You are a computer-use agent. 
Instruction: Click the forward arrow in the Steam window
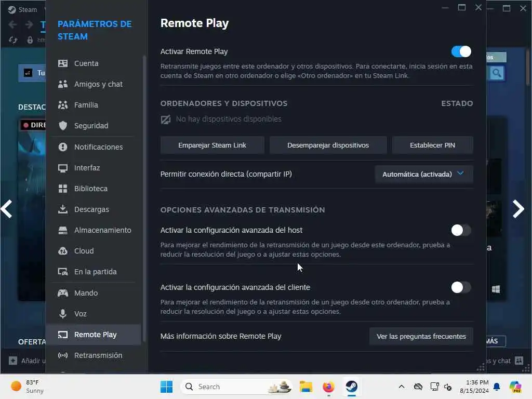pyautogui.click(x=29, y=25)
